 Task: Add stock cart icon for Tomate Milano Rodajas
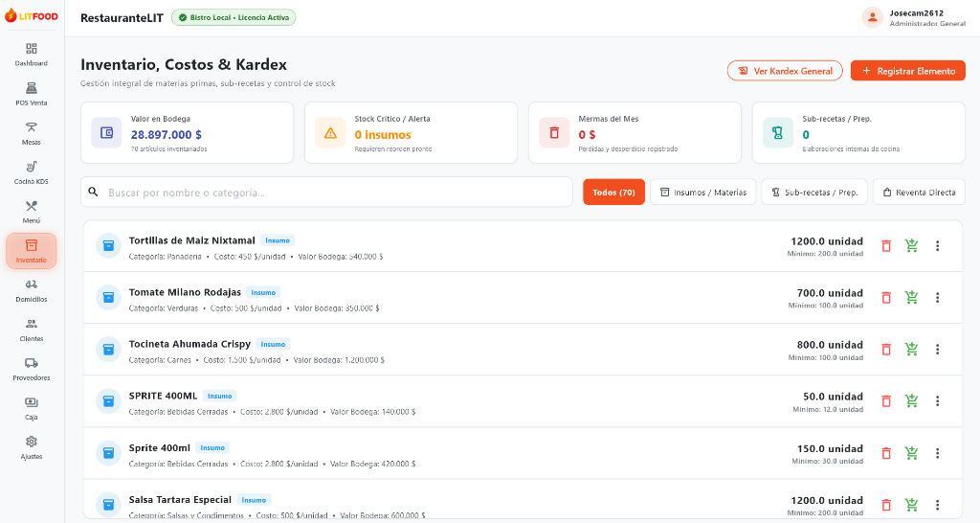pos(912,298)
